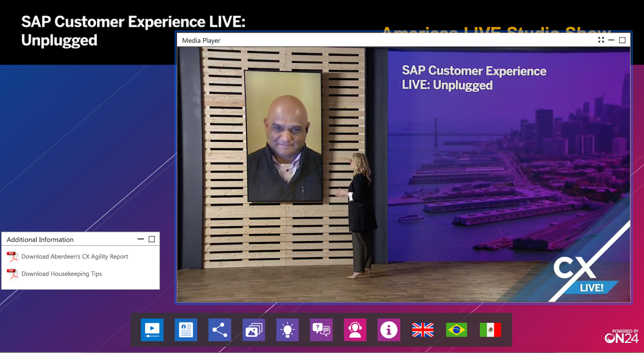Download Housekeeping Tips link
This screenshot has width=644, height=353.
click(62, 274)
